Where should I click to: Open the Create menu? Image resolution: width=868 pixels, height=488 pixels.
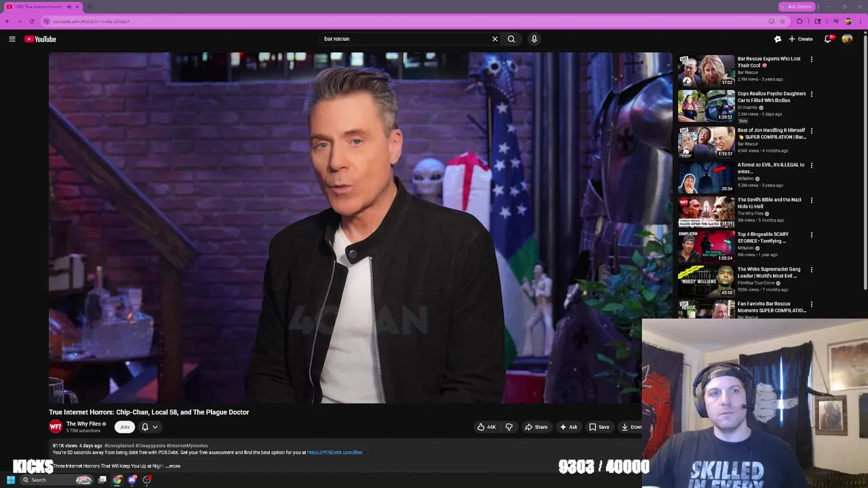point(801,39)
